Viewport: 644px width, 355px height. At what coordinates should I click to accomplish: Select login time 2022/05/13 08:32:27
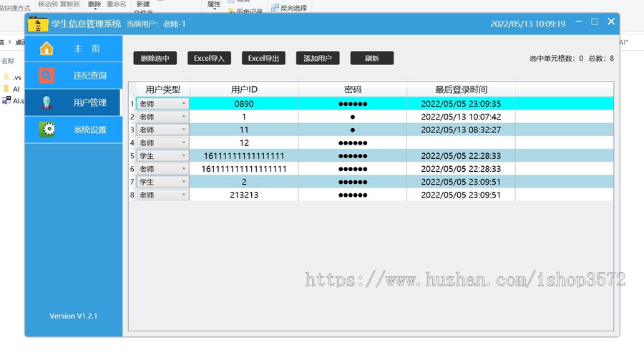click(461, 130)
